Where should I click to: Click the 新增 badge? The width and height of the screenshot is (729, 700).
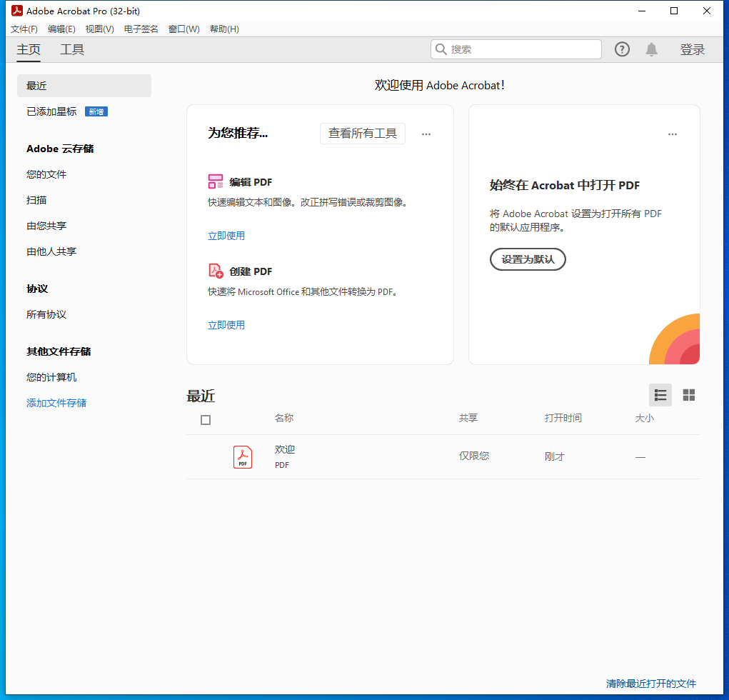click(x=96, y=111)
